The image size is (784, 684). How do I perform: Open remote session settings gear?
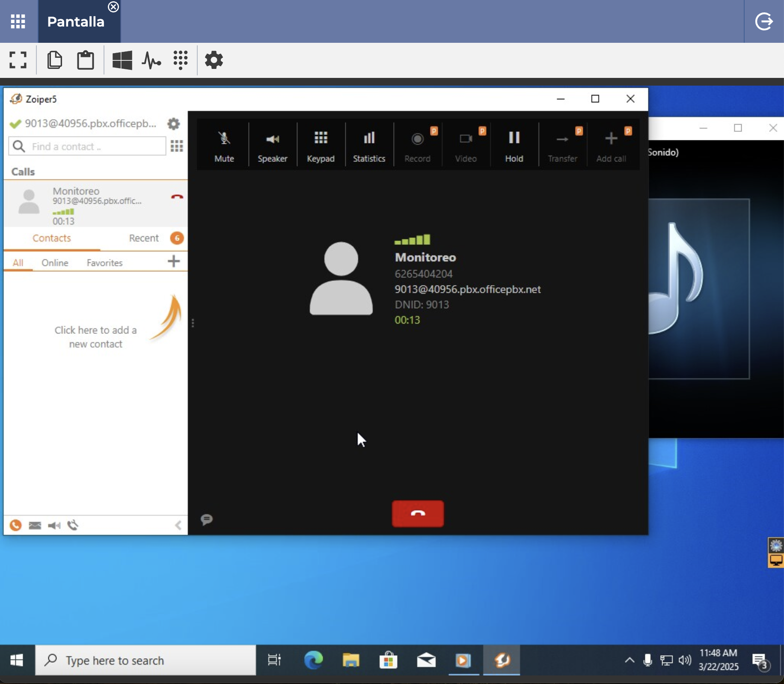[x=214, y=60]
